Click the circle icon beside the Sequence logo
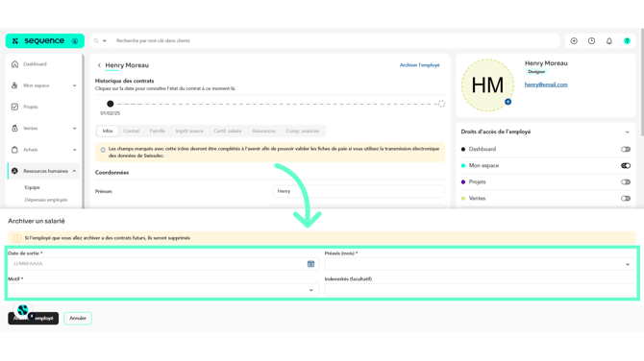 (75, 41)
